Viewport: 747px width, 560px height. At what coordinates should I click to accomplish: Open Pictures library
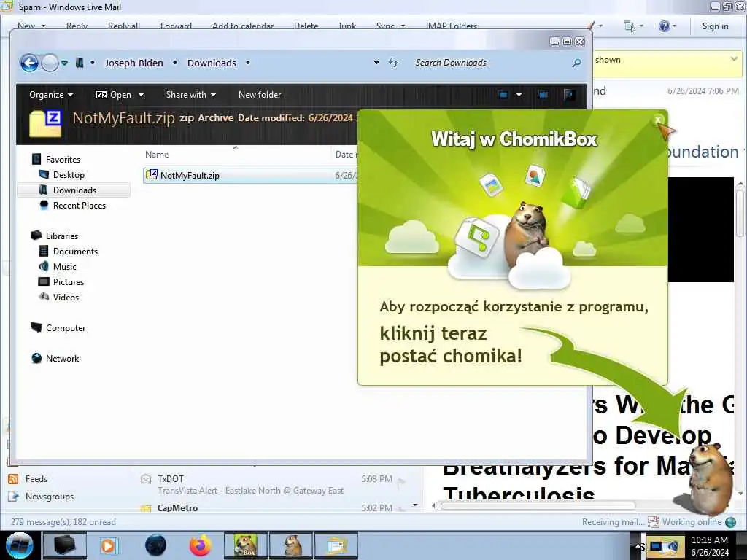[68, 282]
